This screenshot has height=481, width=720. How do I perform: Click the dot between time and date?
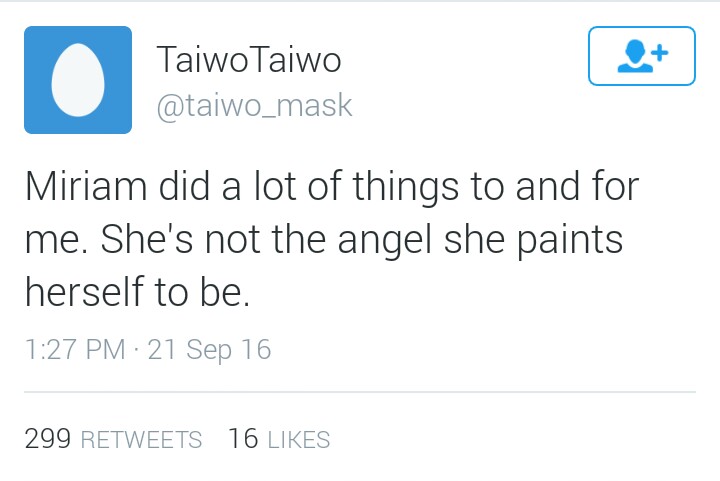pyautogui.click(x=136, y=351)
